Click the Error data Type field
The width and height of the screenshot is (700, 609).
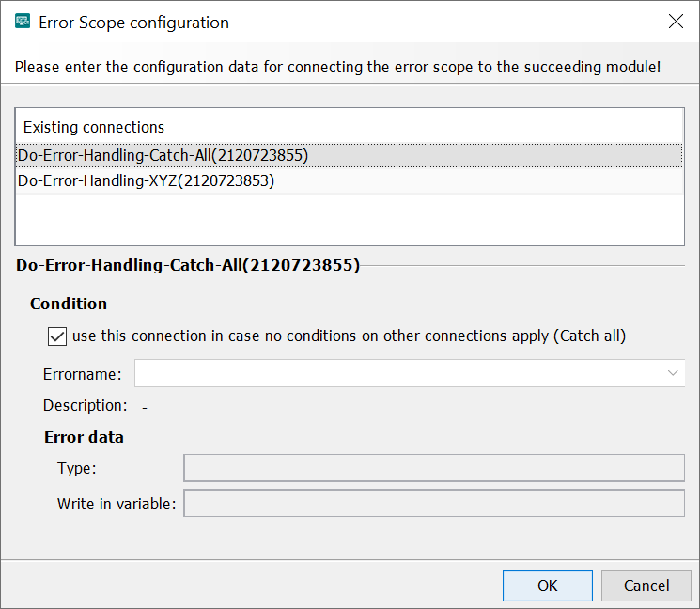pyautogui.click(x=433, y=468)
